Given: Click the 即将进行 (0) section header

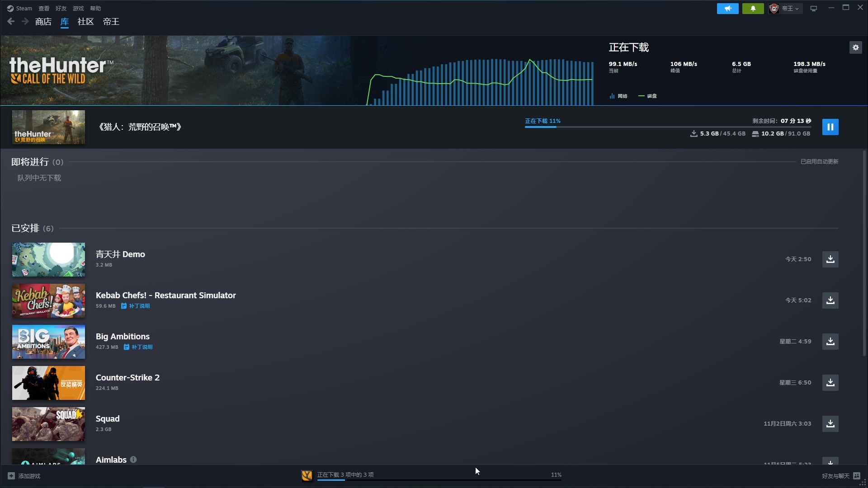Looking at the screenshot, I should point(37,162).
